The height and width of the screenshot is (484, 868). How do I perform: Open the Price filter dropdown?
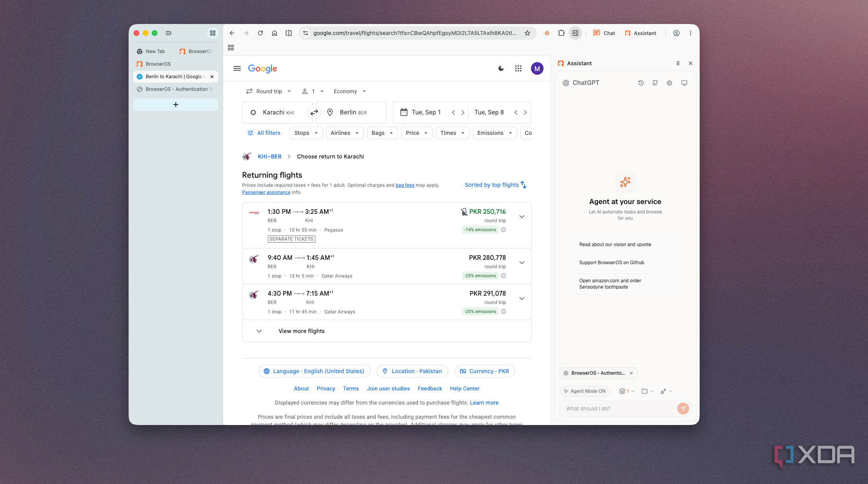(x=416, y=133)
